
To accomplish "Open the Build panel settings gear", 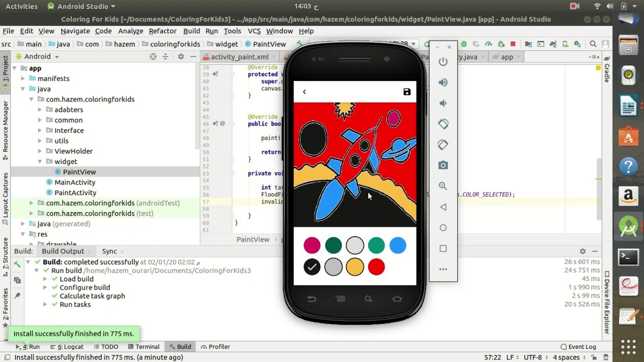I will (583, 251).
